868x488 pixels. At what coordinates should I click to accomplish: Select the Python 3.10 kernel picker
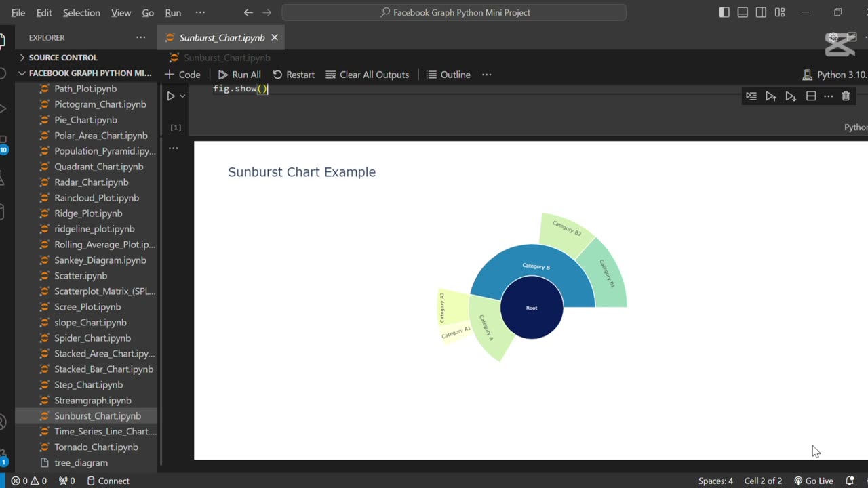[x=834, y=75]
